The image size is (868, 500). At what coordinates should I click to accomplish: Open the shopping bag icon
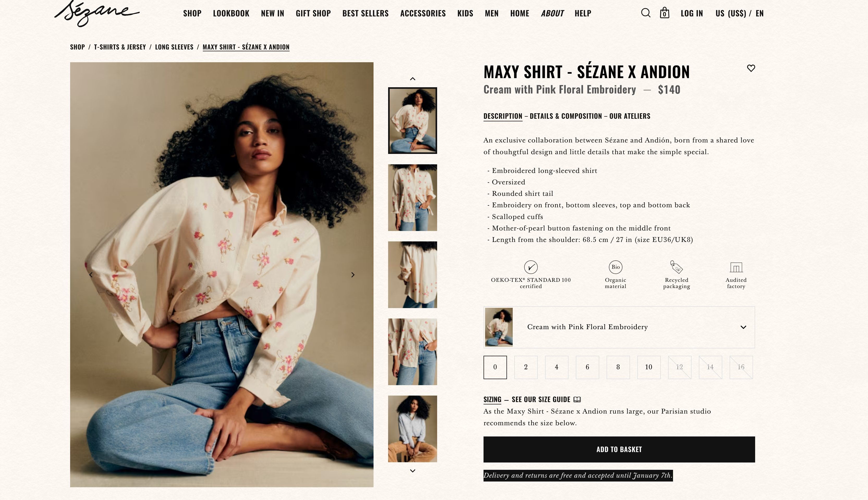click(x=664, y=13)
